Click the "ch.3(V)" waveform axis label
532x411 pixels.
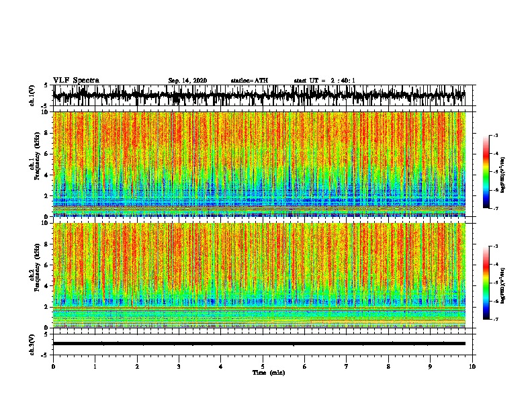(x=32, y=345)
